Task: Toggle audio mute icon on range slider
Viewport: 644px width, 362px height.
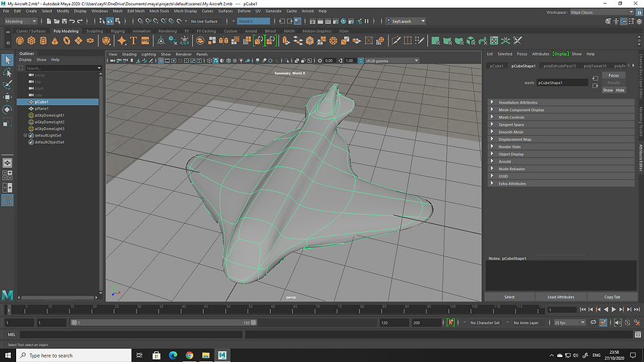Action: (618, 323)
